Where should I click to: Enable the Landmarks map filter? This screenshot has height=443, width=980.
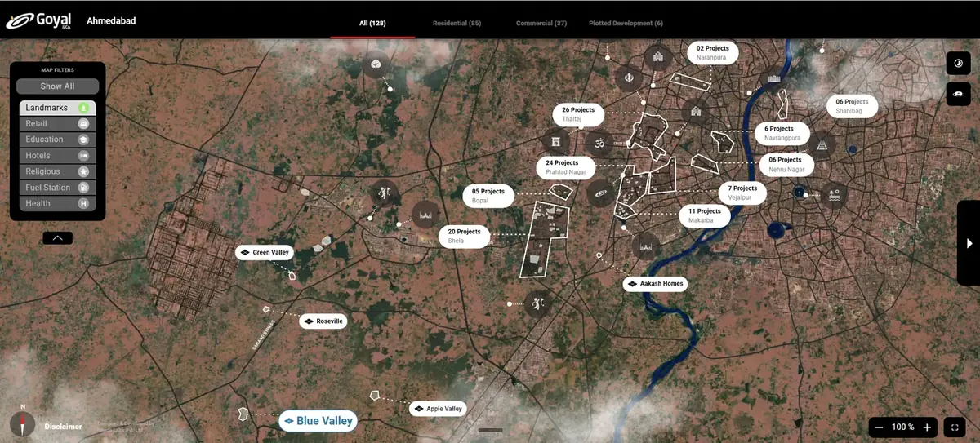point(57,108)
